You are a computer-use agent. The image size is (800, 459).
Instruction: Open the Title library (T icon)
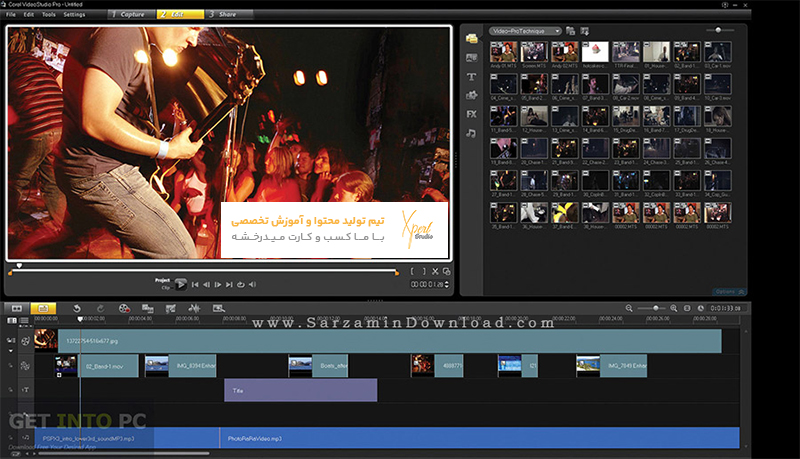pos(471,76)
